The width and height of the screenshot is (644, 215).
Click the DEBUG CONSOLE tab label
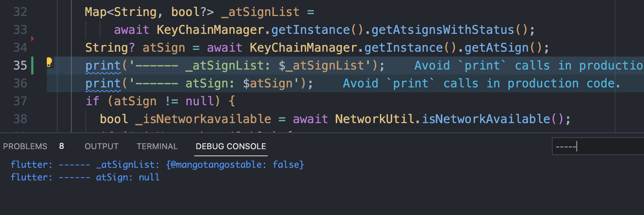point(231,146)
